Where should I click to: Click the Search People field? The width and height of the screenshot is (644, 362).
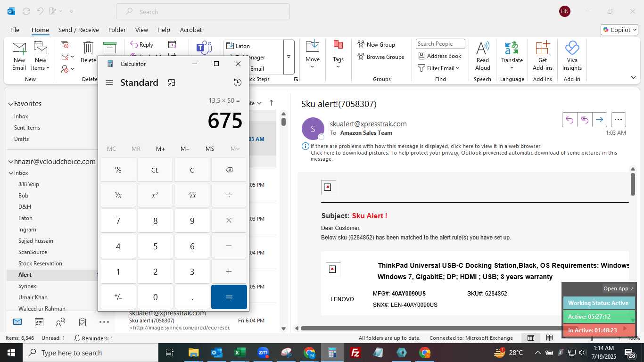click(x=440, y=44)
